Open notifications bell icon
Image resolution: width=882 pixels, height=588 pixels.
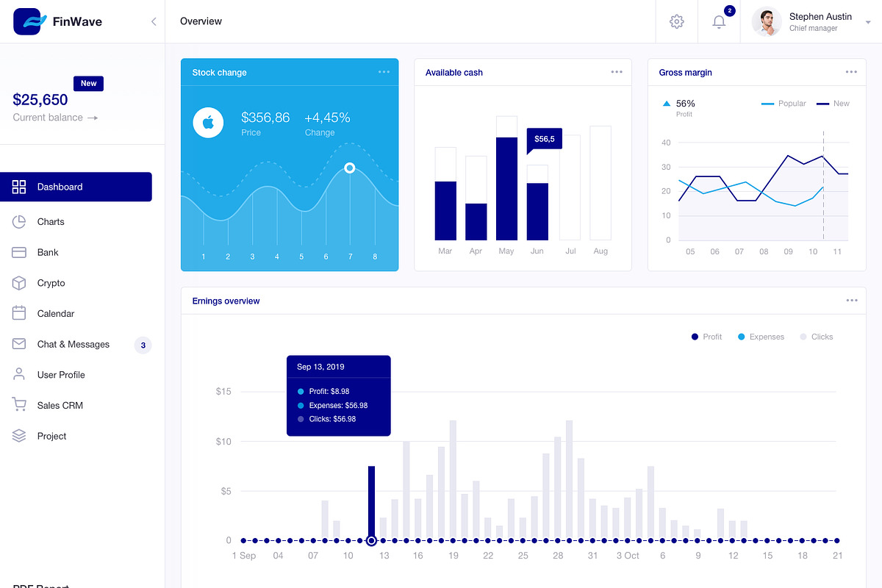pos(719,21)
